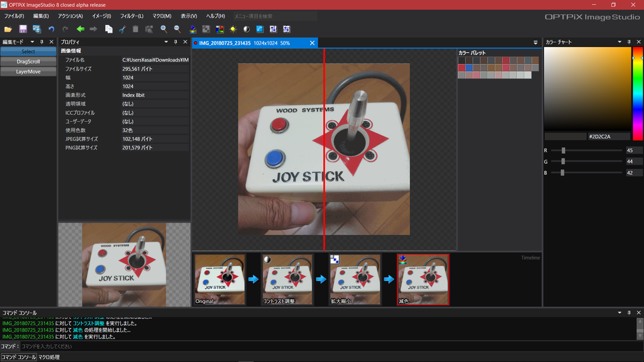This screenshot has height=362, width=644.
Task: Open the マクロ(M) menu
Action: pyautogui.click(x=162, y=16)
